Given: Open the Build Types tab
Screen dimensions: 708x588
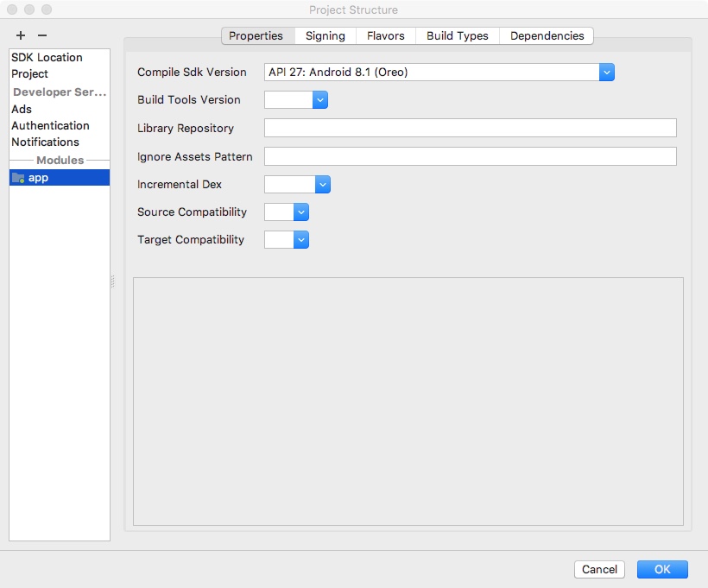Looking at the screenshot, I should [x=457, y=36].
